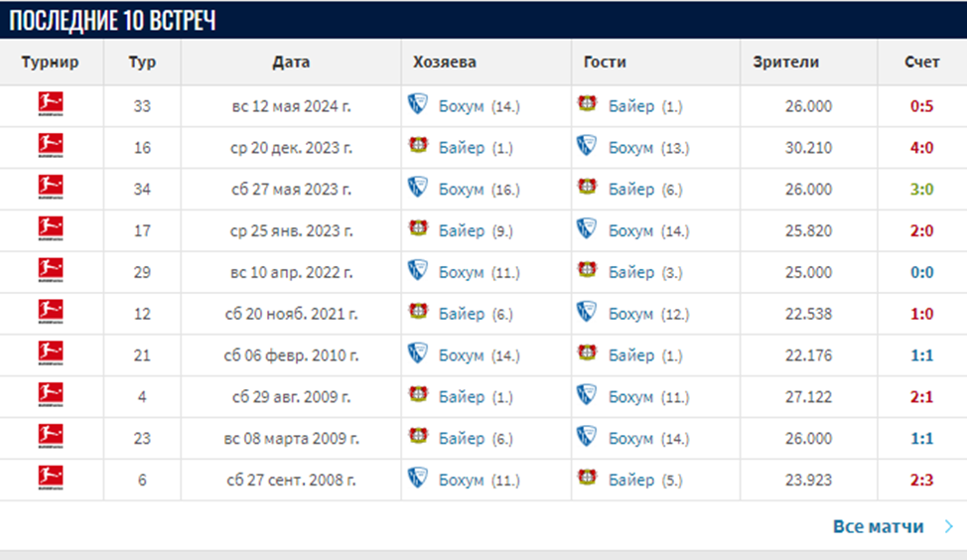Viewport: 967px width, 560px height.
Task: Click Bochum crest in 20 дек. 2023 row
Action: [587, 146]
